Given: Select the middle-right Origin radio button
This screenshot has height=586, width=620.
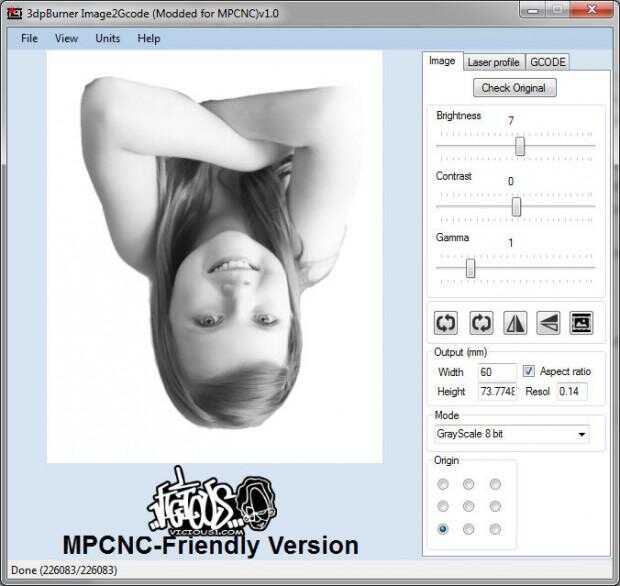Looking at the screenshot, I should click(x=495, y=506).
